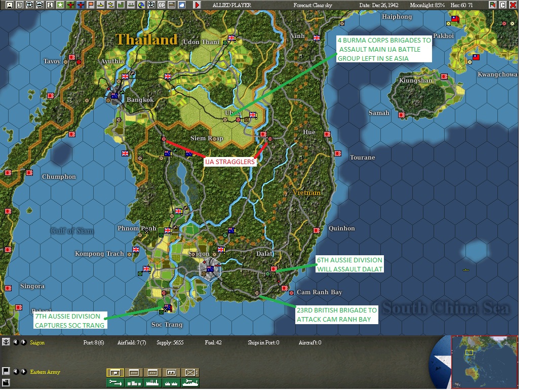
Task: Click the Saigon base name label
Action: coord(37,342)
